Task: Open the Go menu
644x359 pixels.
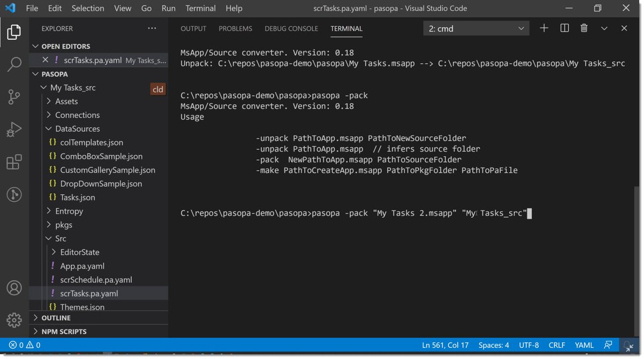Action: pyautogui.click(x=147, y=8)
